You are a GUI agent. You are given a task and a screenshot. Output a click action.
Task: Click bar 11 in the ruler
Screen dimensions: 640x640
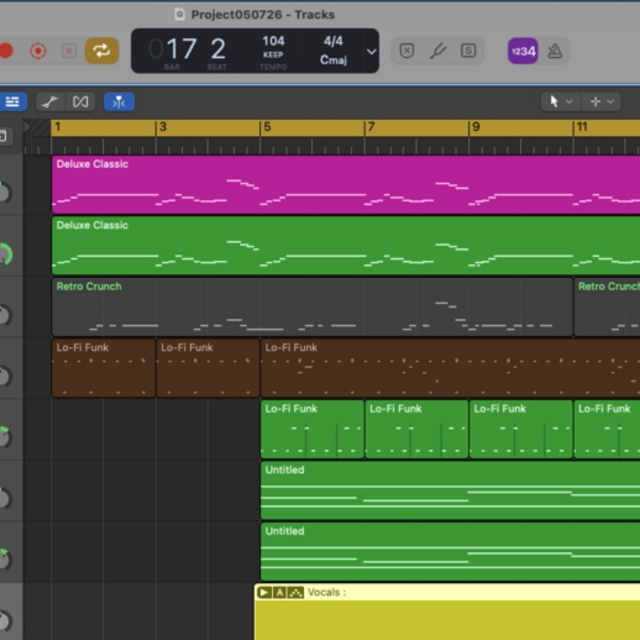582,127
